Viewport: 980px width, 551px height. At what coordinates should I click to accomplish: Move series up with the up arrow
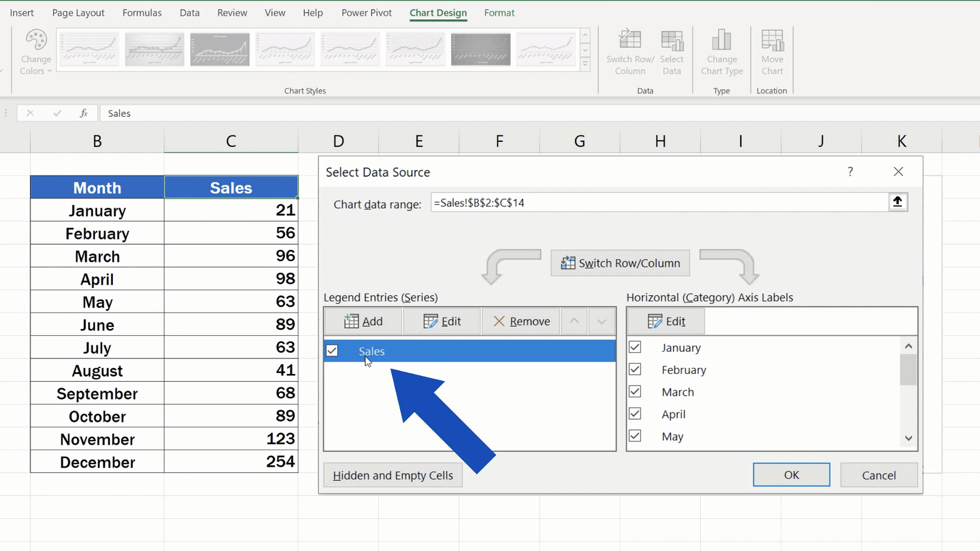574,321
